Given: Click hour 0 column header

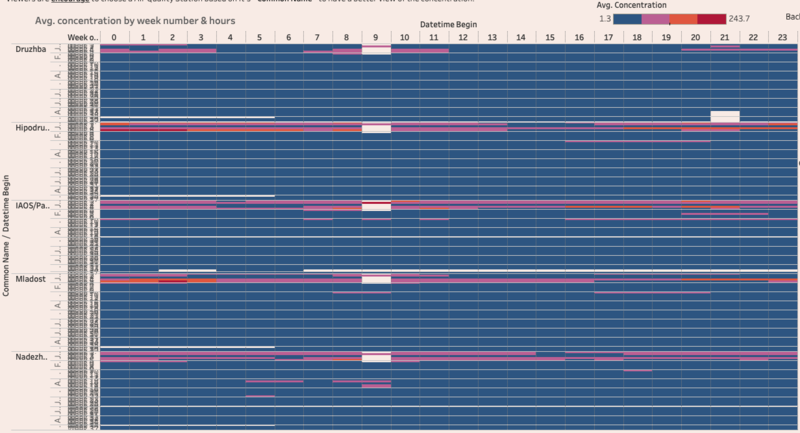Looking at the screenshot, I should point(114,37).
